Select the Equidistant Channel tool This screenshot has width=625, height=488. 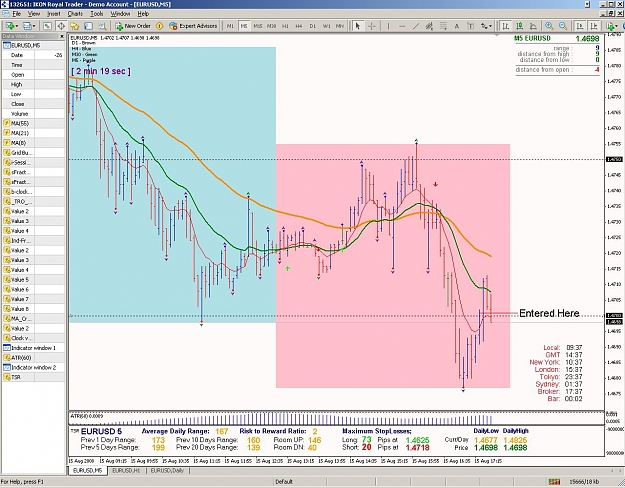[x=429, y=26]
